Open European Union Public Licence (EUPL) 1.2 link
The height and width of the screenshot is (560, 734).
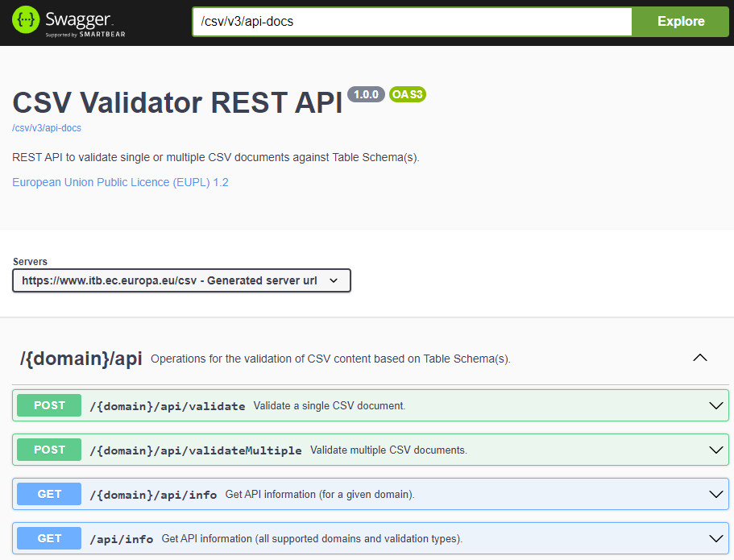point(120,182)
